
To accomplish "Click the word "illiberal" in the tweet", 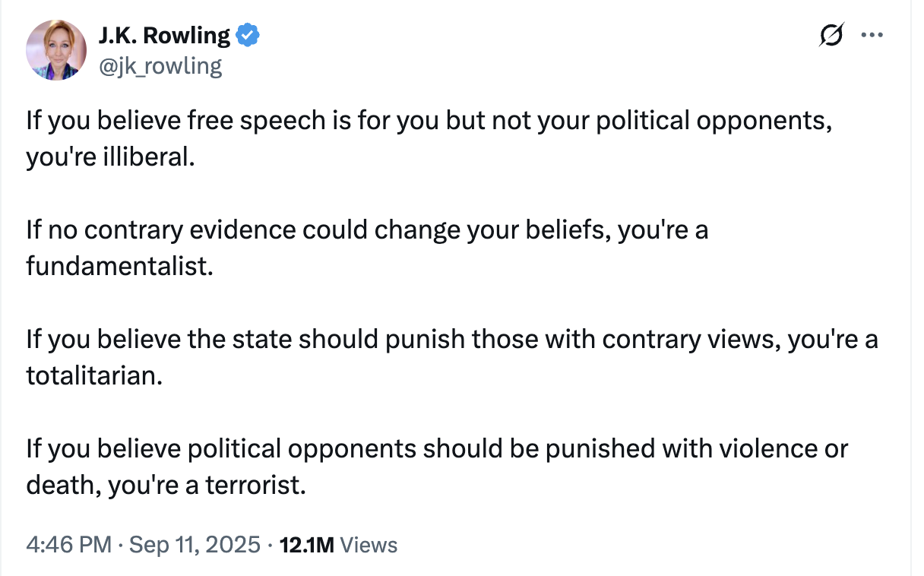I will pyautogui.click(x=147, y=157).
